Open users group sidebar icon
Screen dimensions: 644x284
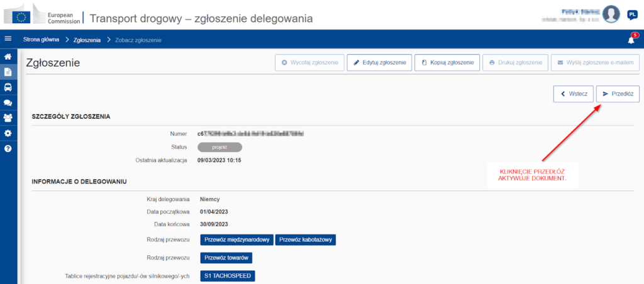(8, 117)
